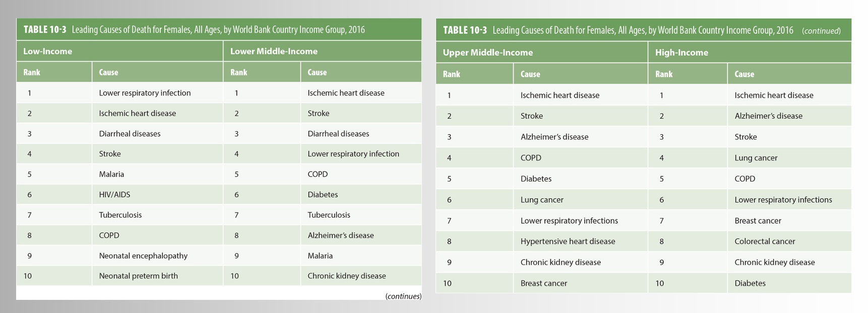
Task: Click the Neonatal encephalopathy cell
Action: pos(143,255)
